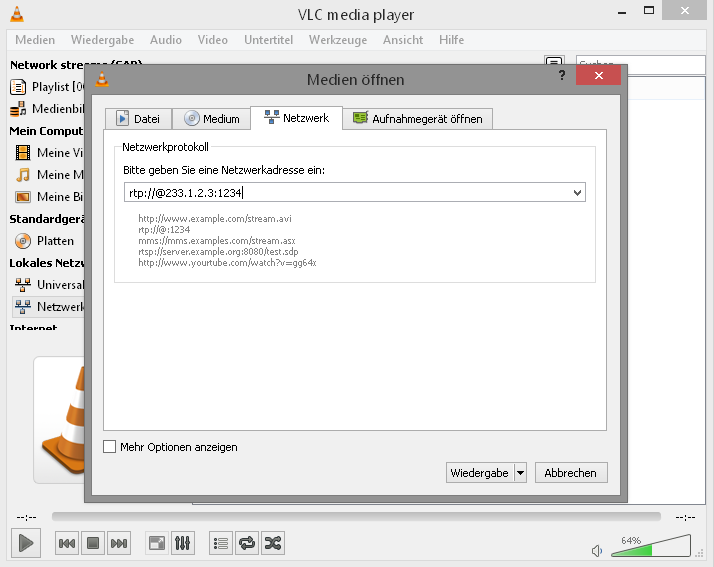
Task: Toggle loop repeat mode icon
Action: click(247, 543)
